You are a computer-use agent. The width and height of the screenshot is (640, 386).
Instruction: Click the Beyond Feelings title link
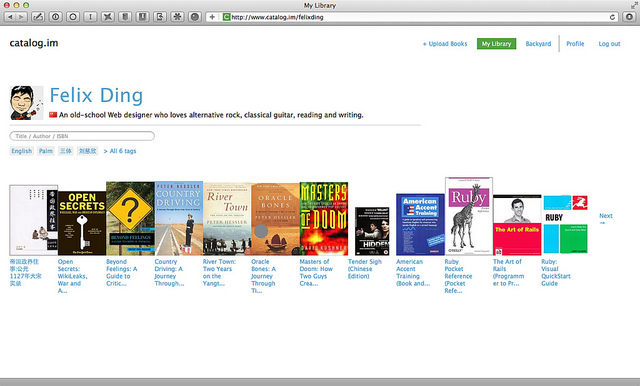122,272
